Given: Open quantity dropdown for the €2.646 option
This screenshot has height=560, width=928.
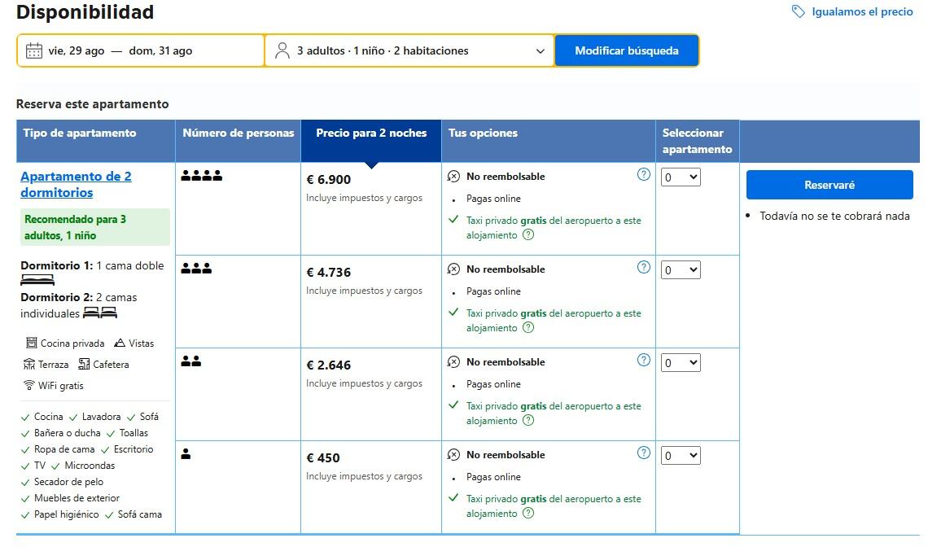Looking at the screenshot, I should 681,363.
